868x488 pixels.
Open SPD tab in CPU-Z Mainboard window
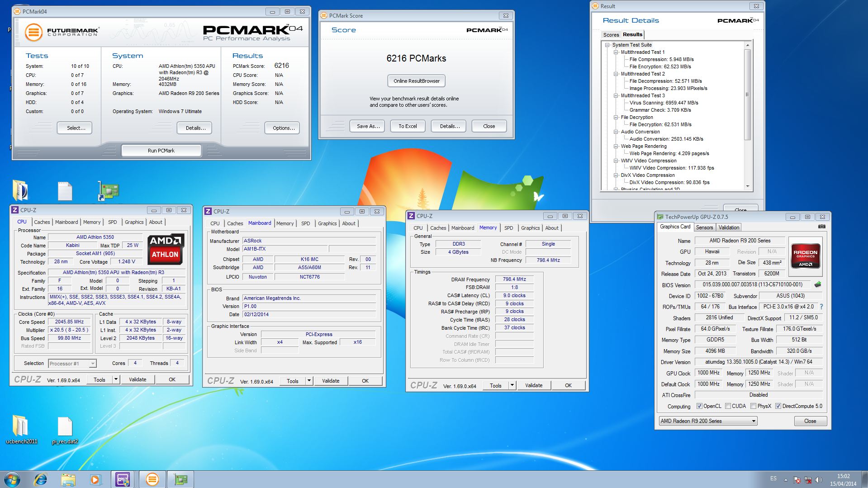(x=306, y=223)
